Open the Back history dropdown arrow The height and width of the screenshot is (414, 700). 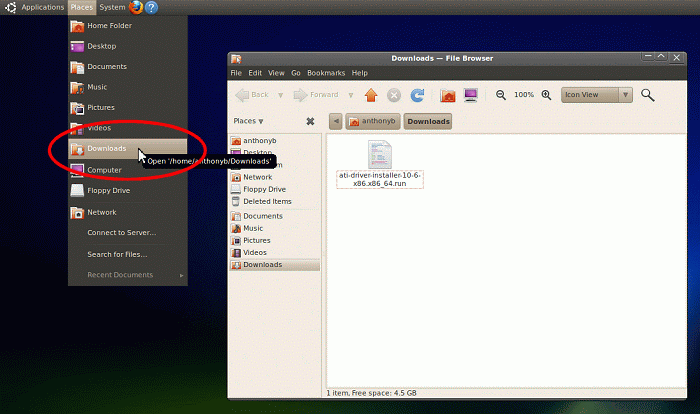(x=281, y=95)
